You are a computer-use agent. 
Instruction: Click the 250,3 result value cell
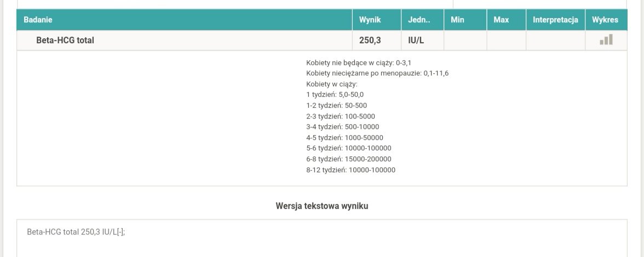[x=370, y=40]
